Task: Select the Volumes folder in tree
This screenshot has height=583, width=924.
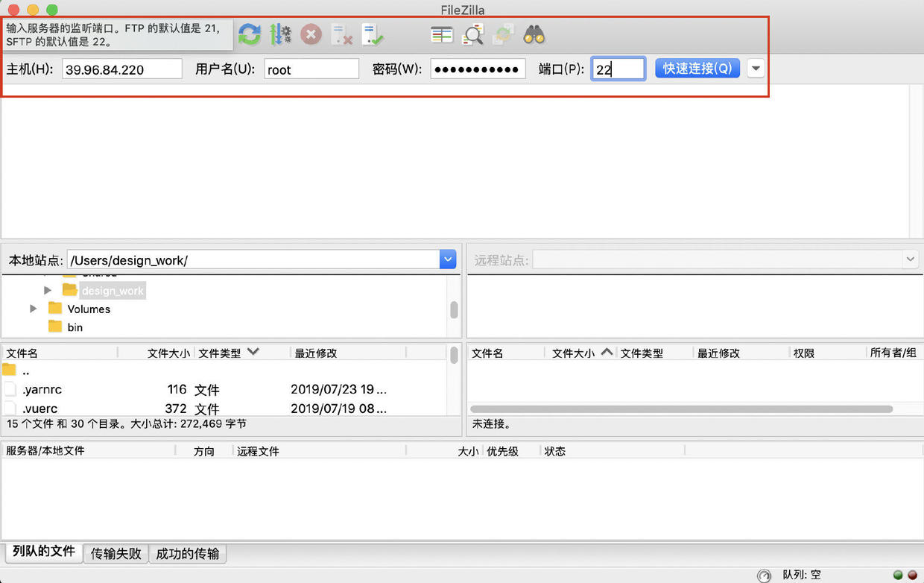Action: click(89, 309)
